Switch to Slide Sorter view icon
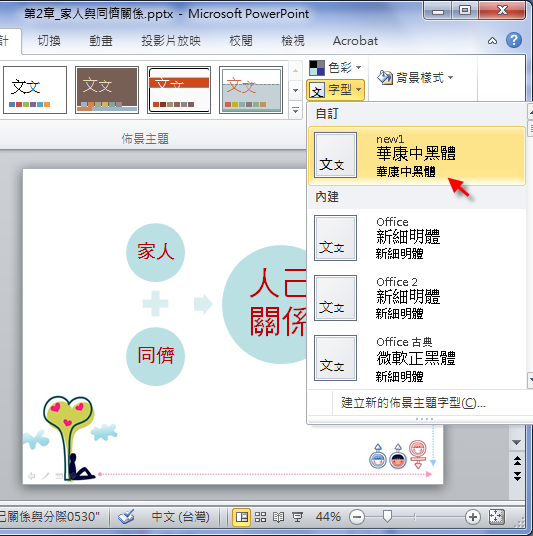The height and width of the screenshot is (536, 533). click(261, 517)
